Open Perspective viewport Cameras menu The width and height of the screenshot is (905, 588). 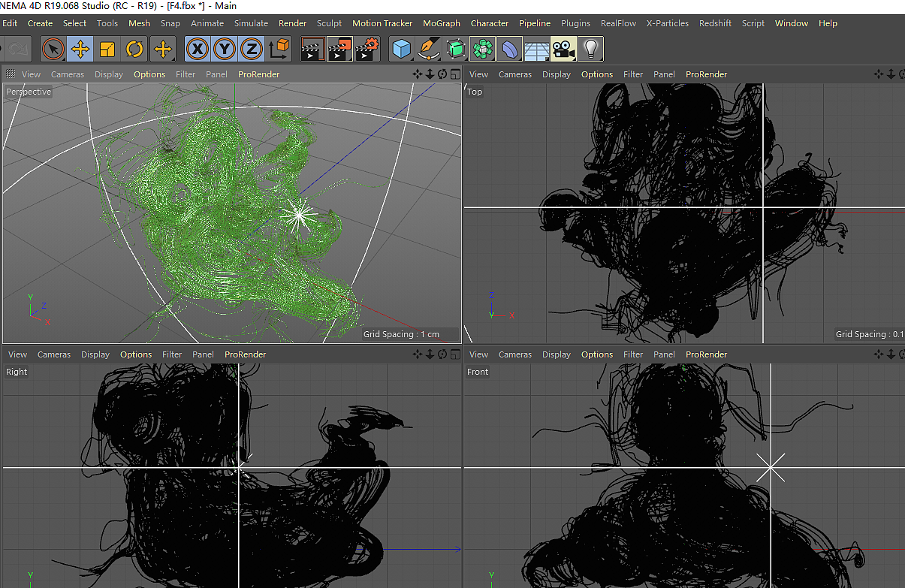point(68,74)
